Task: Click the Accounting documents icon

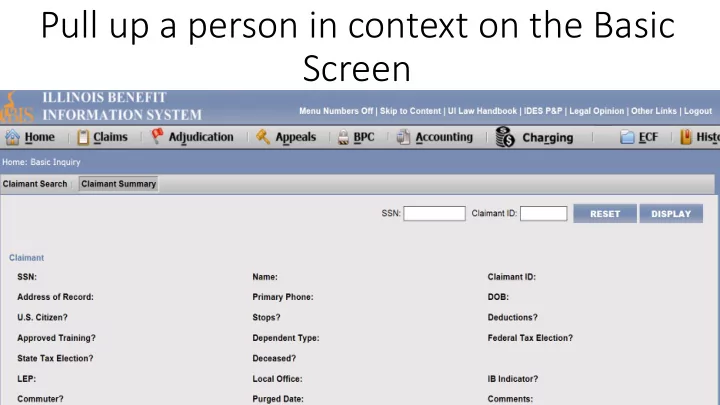Action: [403, 137]
